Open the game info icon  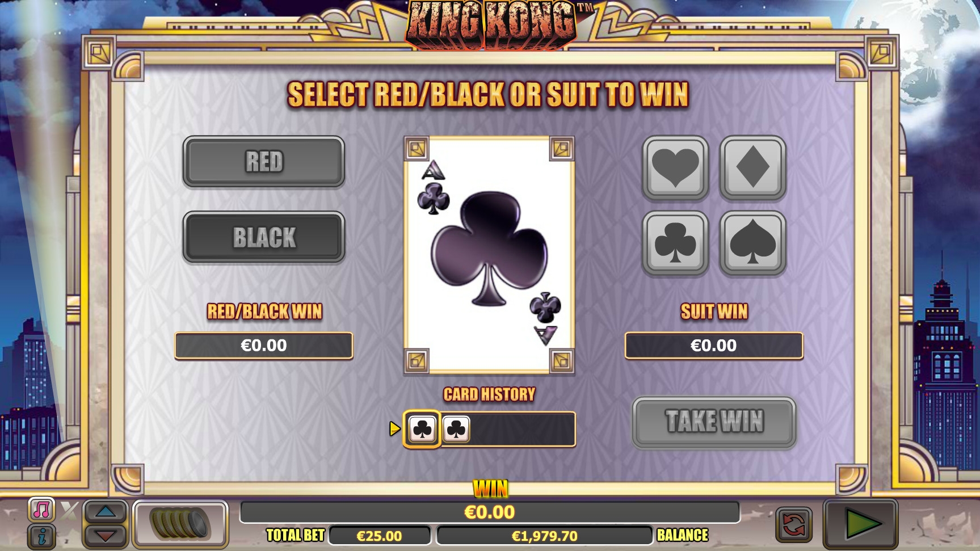coord(41,536)
